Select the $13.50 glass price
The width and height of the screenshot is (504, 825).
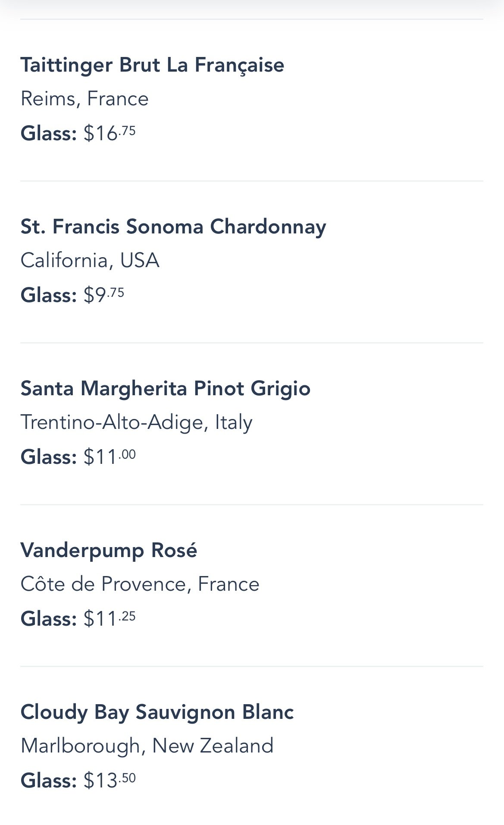(x=110, y=780)
